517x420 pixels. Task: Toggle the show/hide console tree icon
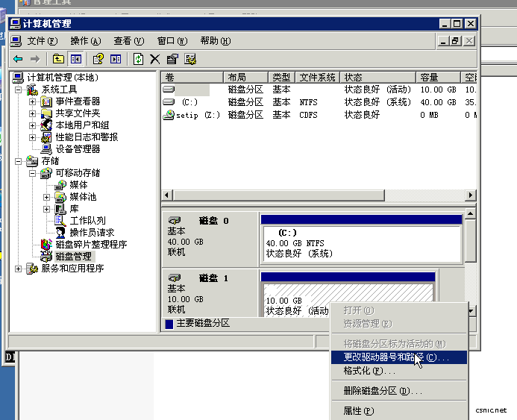click(75, 59)
